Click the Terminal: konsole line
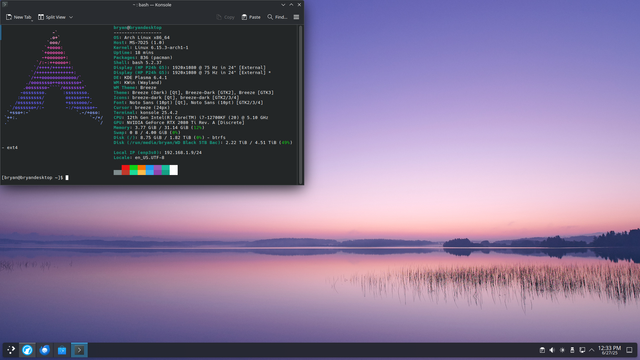Screen dimensions: 640x360 point(146,113)
